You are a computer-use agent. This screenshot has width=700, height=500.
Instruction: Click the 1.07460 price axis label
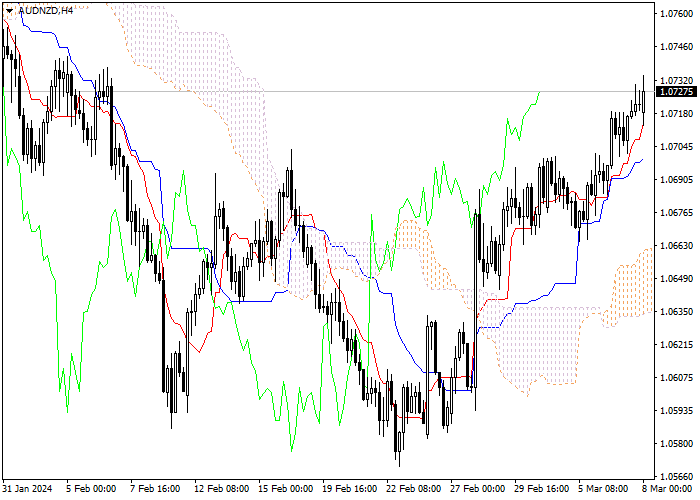coord(676,47)
